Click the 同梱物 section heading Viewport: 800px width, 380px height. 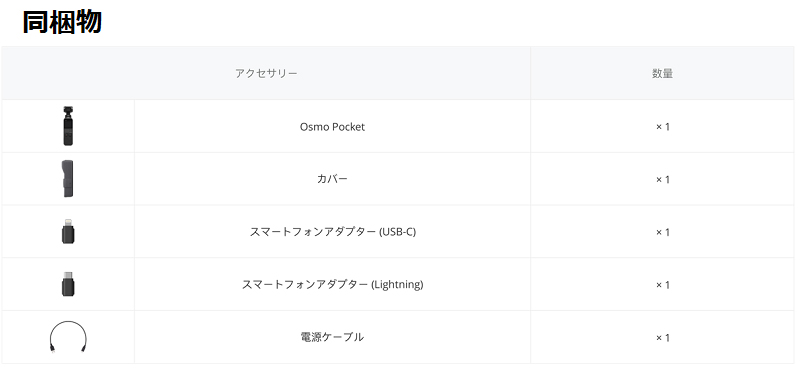[x=62, y=22]
